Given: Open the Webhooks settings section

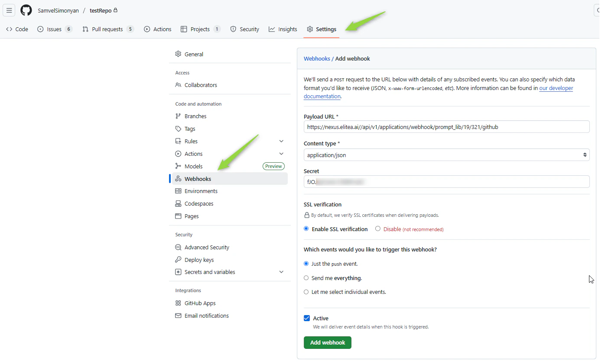Looking at the screenshot, I should coord(197,178).
